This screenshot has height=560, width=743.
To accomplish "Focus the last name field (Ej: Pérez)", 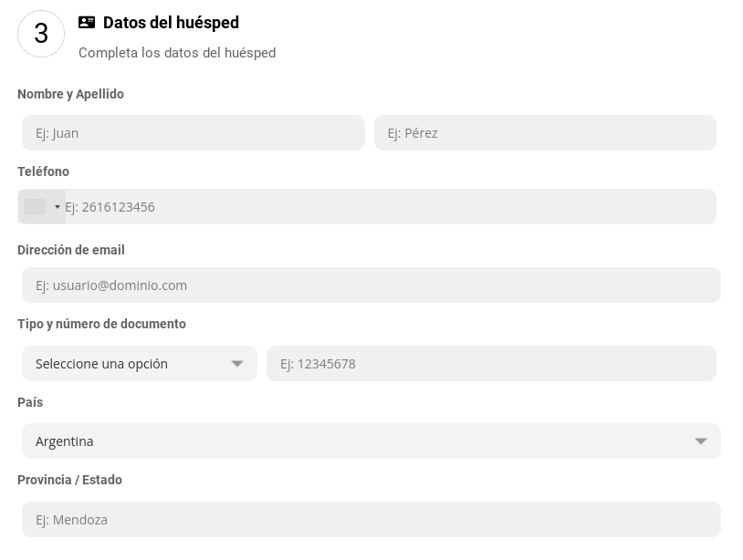I will [545, 133].
